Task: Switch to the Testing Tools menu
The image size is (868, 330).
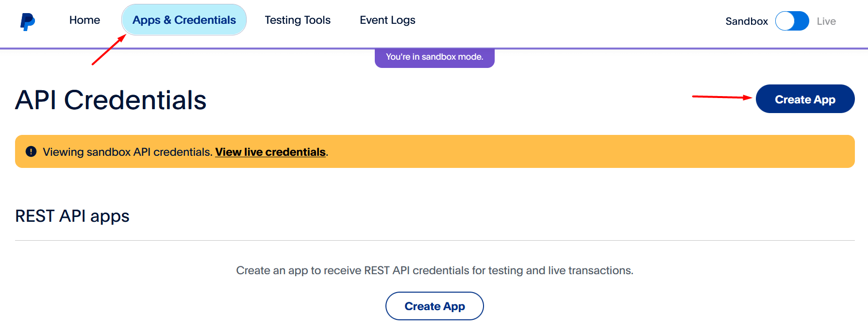Action: tap(297, 20)
